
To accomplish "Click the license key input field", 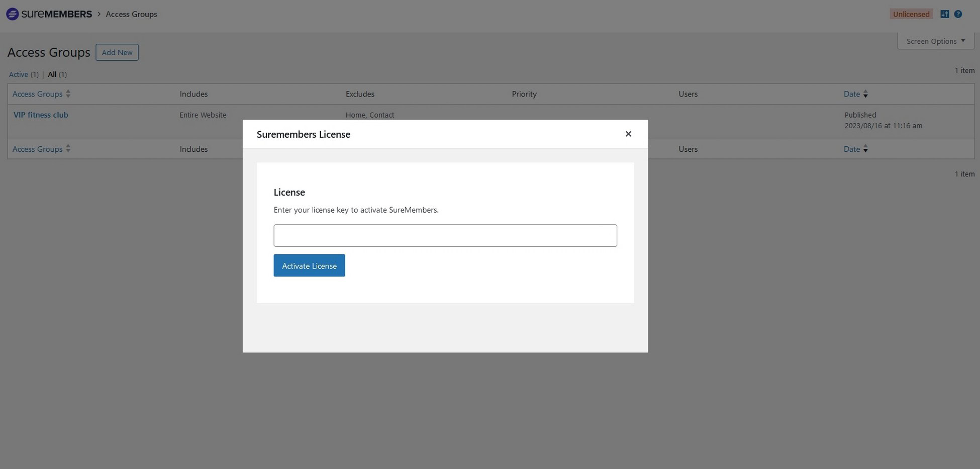I will coord(445,235).
